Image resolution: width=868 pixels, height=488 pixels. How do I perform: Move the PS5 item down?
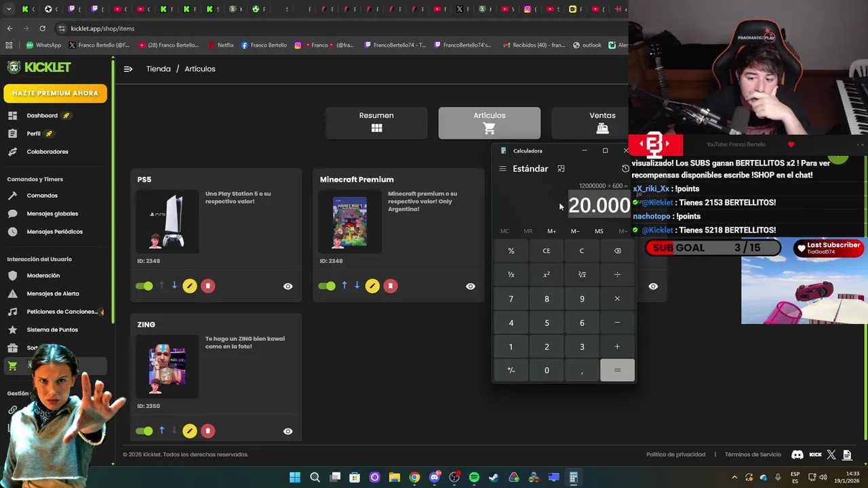point(174,285)
